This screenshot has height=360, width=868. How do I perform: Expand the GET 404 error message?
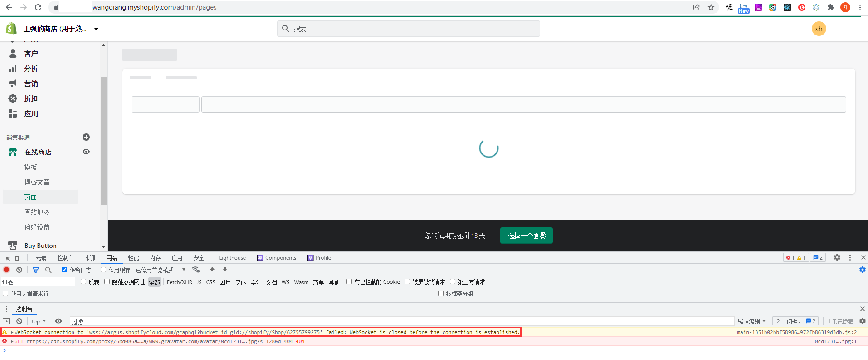(12, 341)
